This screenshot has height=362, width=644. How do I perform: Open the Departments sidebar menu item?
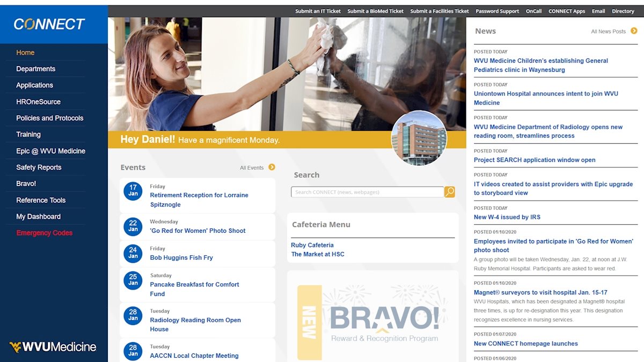[36, 69]
